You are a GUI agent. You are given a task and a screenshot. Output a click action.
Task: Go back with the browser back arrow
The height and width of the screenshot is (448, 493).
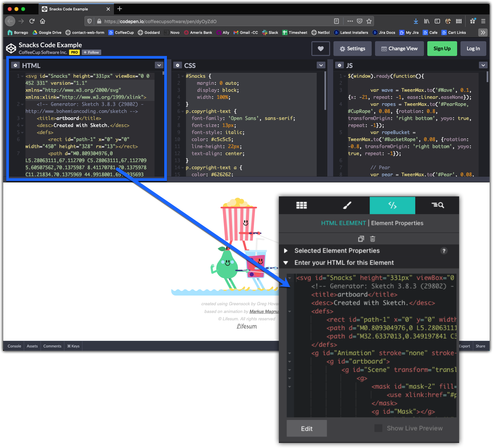10,21
